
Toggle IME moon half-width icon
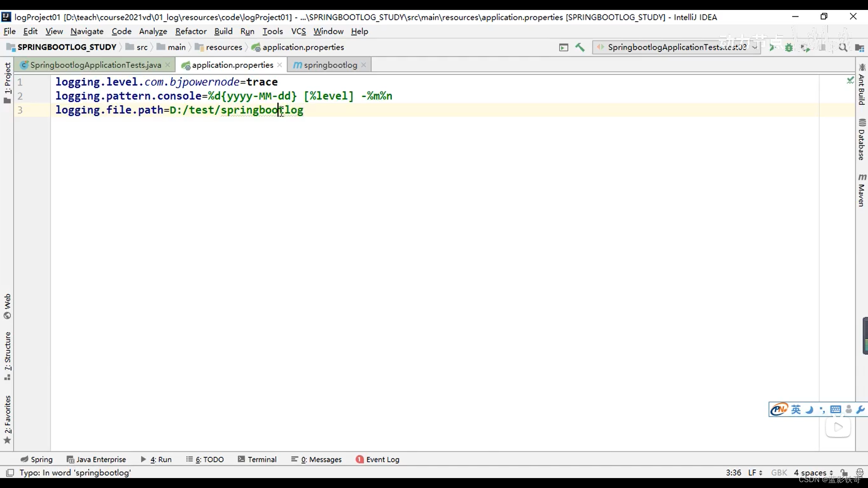(x=809, y=410)
